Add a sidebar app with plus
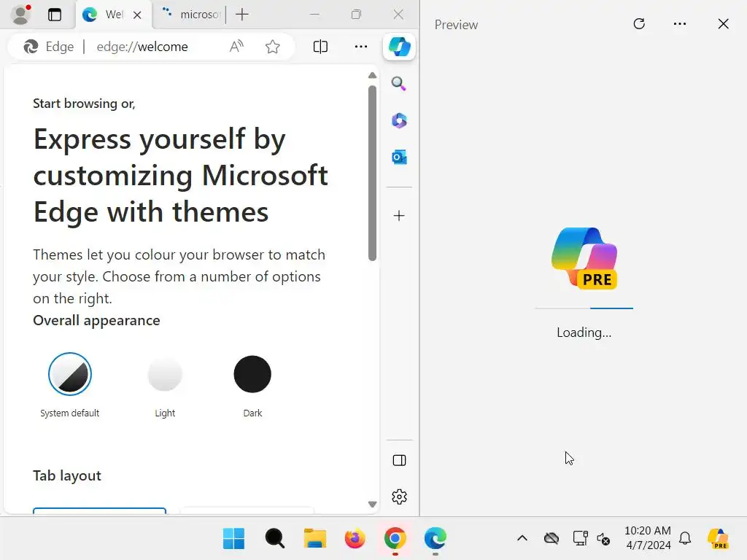This screenshot has height=560, width=747. tap(399, 216)
